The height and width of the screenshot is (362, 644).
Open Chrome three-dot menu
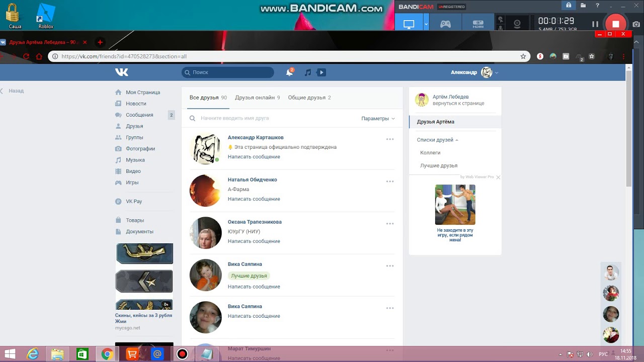pos(624,56)
